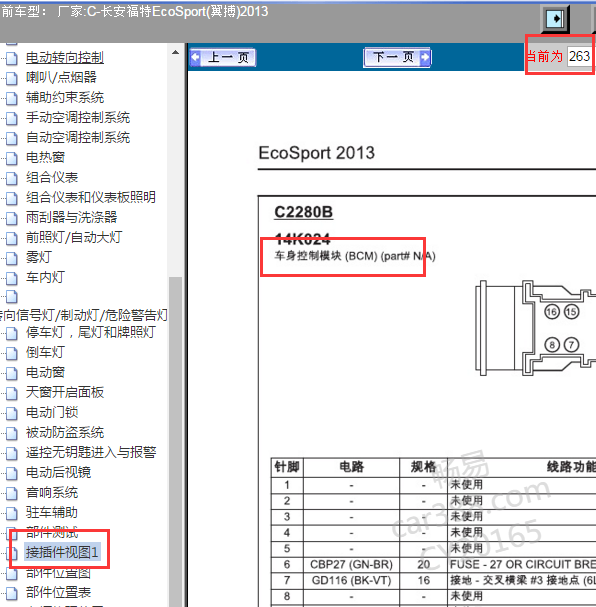Click page icon beside 喇叭/点烟器
596x607 pixels.
[12, 78]
